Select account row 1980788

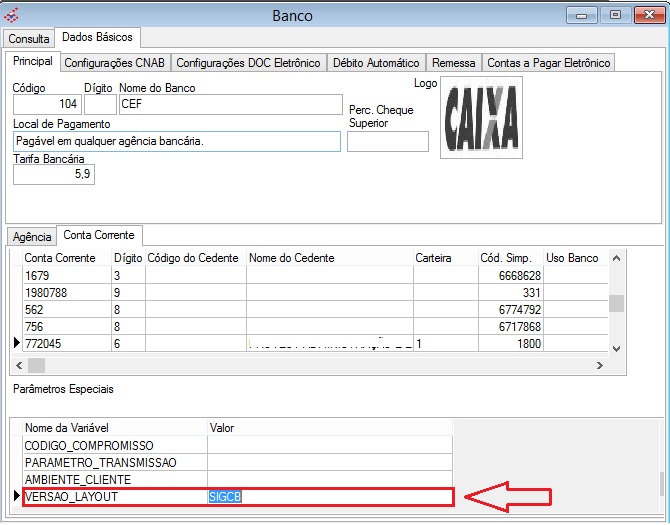point(66,292)
